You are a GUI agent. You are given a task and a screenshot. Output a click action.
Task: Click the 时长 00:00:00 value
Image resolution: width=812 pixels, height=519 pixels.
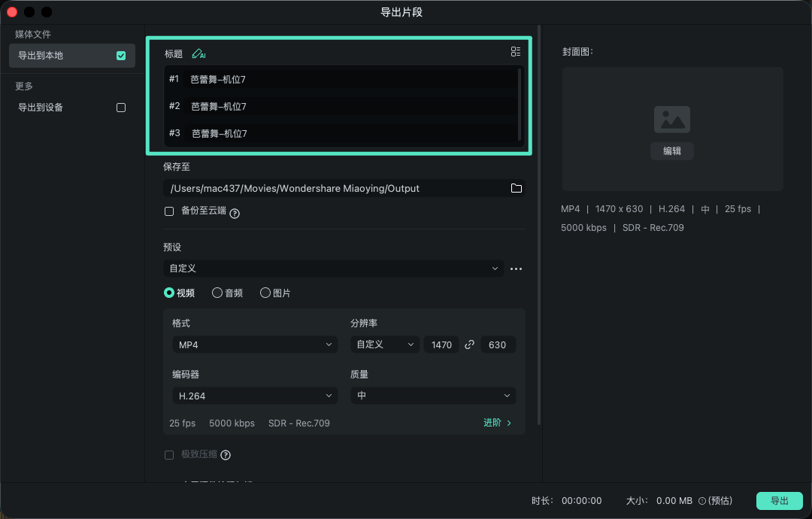tap(581, 501)
